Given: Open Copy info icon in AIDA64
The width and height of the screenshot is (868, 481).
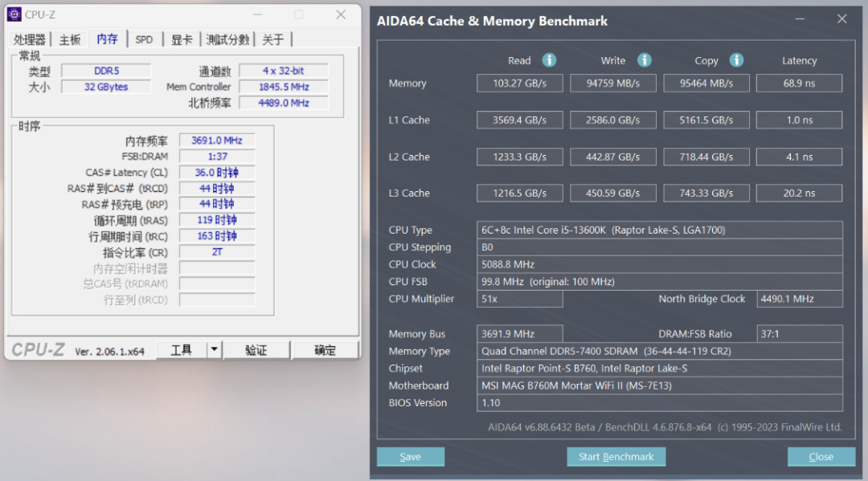Looking at the screenshot, I should click(x=735, y=59).
